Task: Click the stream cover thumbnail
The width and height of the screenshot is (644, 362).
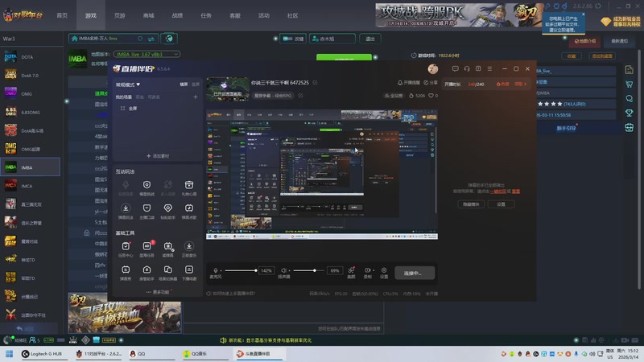Action: click(228, 89)
